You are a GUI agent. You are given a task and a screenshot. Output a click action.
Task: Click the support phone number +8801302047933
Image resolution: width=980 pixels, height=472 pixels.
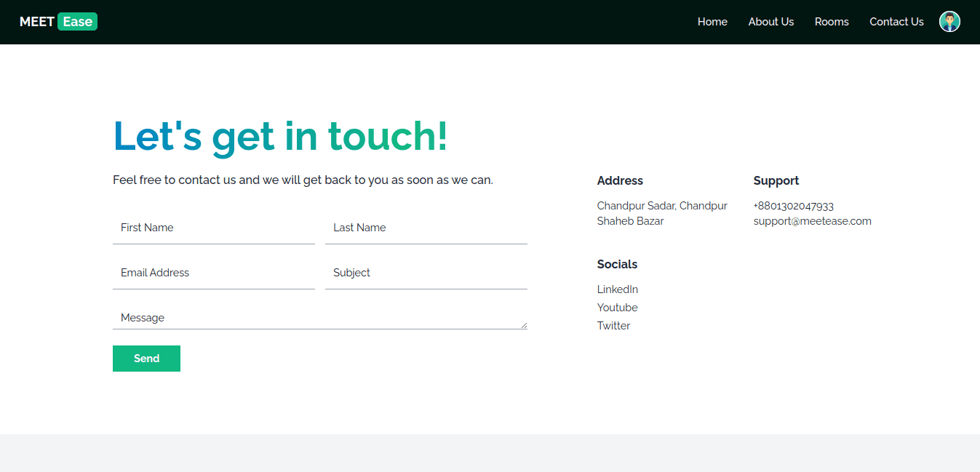793,206
